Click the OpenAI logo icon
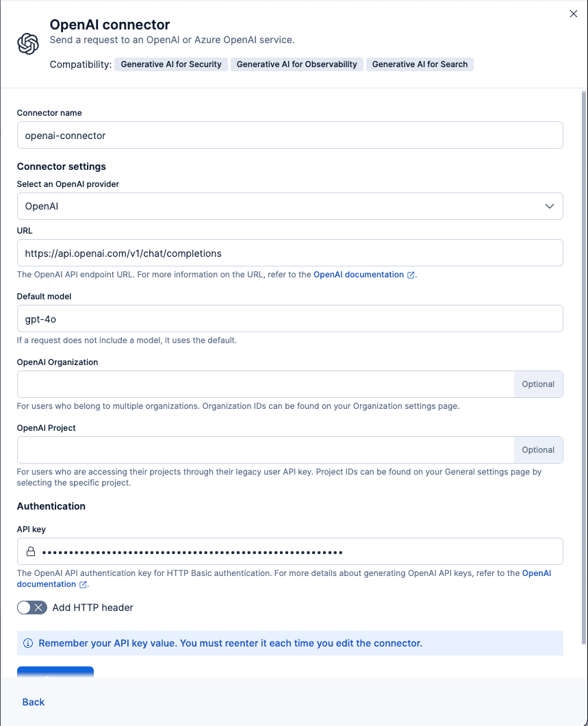The height and width of the screenshot is (726, 588). click(27, 44)
